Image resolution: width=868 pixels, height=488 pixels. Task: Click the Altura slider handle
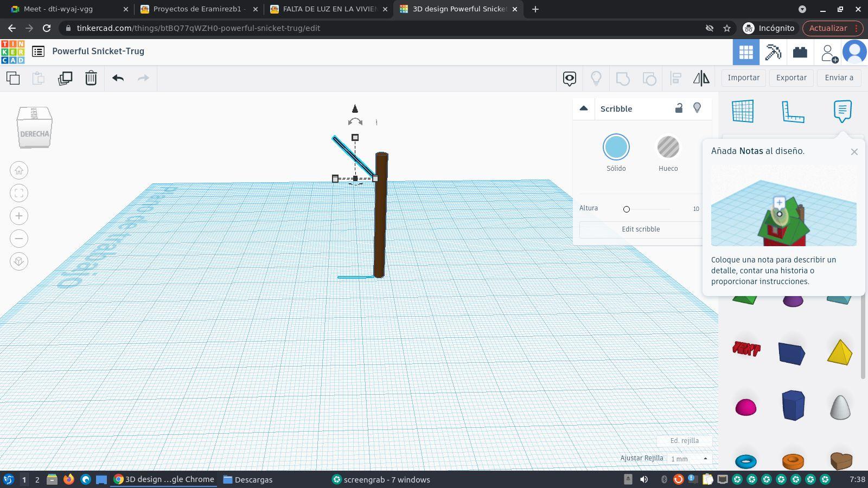click(x=627, y=209)
